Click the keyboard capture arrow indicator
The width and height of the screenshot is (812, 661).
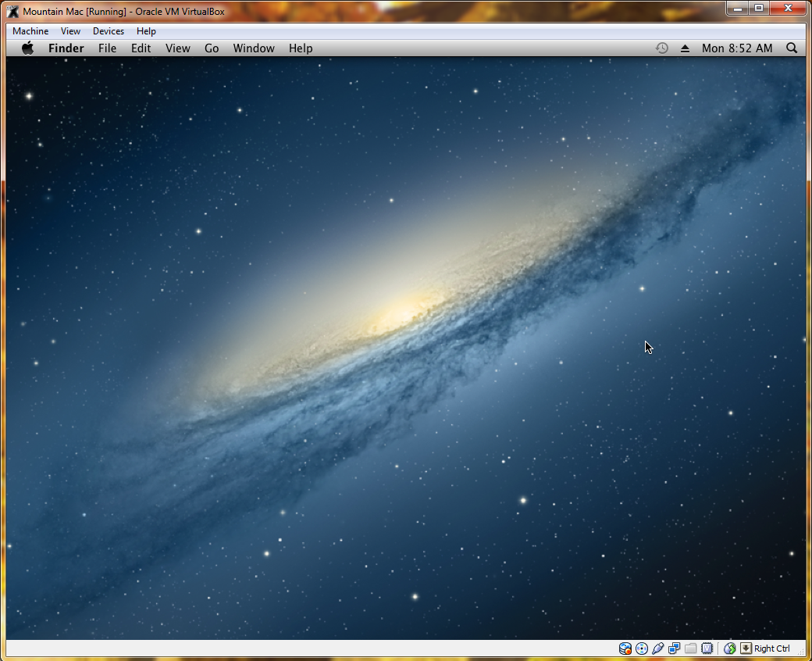click(x=746, y=648)
